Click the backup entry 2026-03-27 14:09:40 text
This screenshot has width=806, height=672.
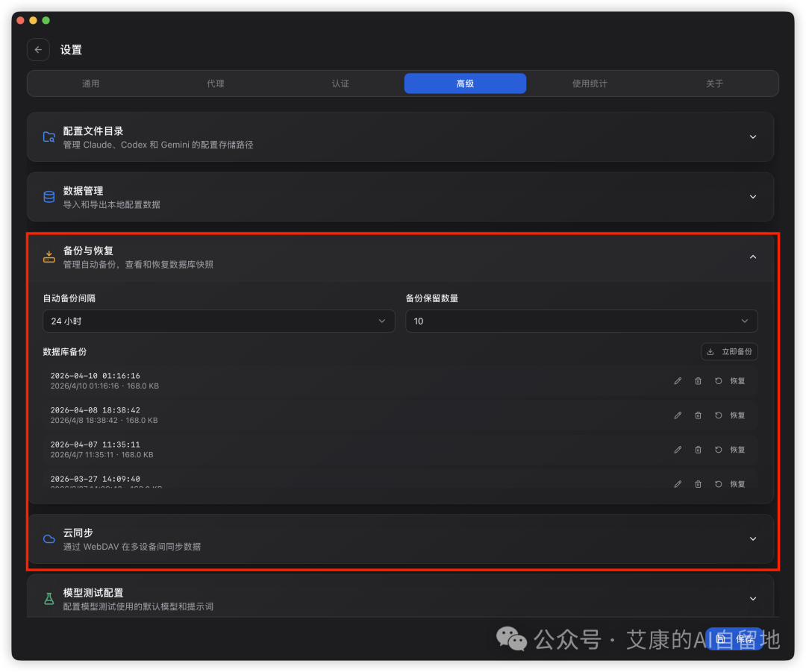point(95,480)
